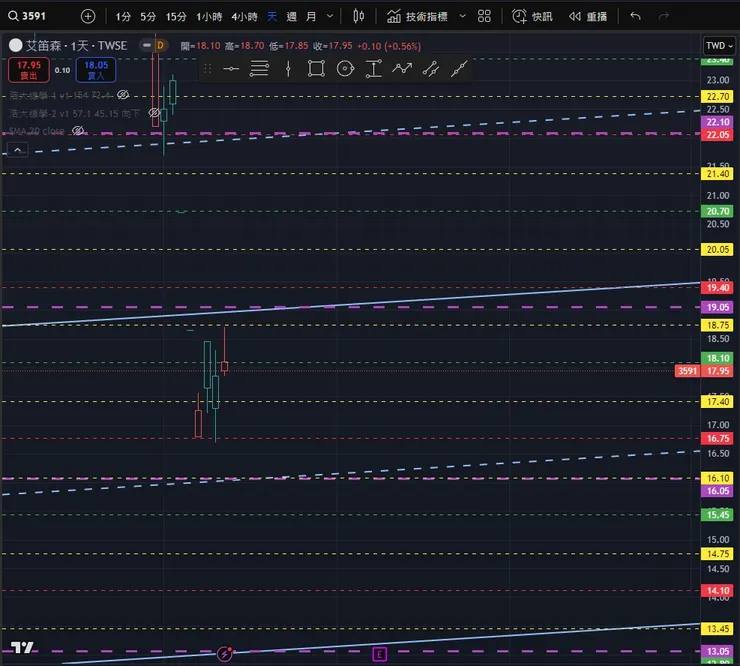Redo the last chart action

[x=664, y=17]
